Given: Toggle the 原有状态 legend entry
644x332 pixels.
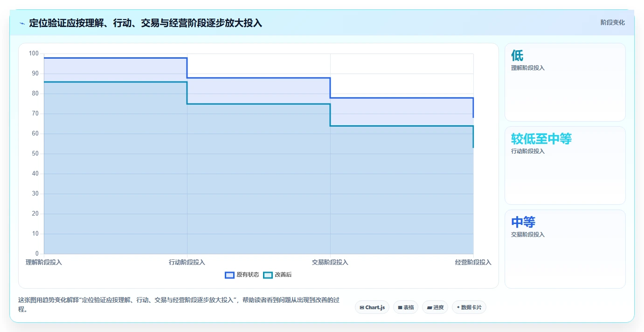Looking at the screenshot, I should click(242, 275).
